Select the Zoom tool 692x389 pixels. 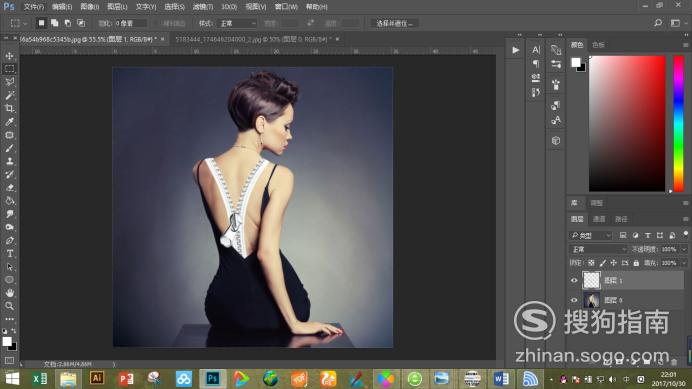9,306
